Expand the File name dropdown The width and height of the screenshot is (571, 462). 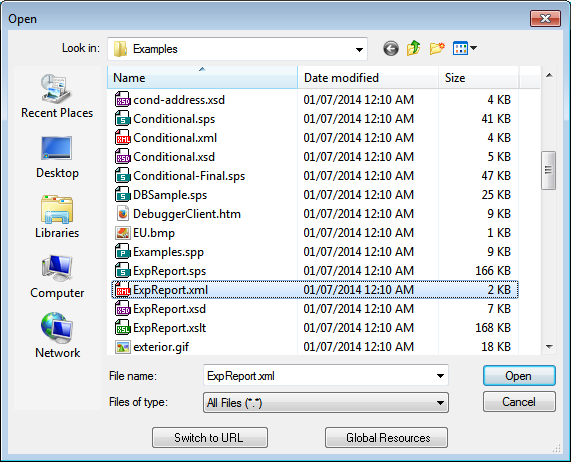coord(440,376)
